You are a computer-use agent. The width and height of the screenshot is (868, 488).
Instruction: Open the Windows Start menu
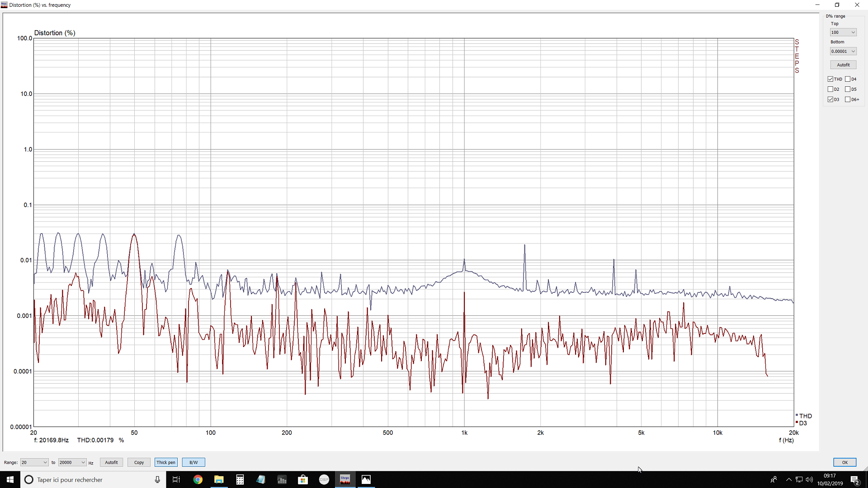(x=10, y=479)
